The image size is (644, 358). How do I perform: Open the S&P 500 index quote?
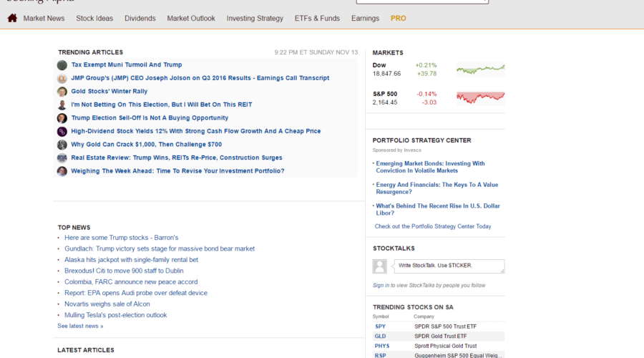coord(385,94)
